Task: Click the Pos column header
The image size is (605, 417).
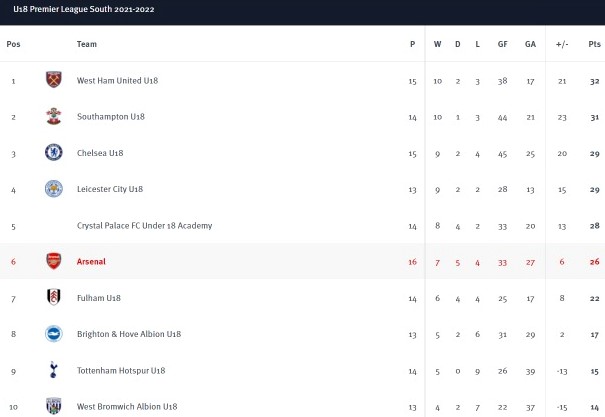Action: (x=14, y=44)
